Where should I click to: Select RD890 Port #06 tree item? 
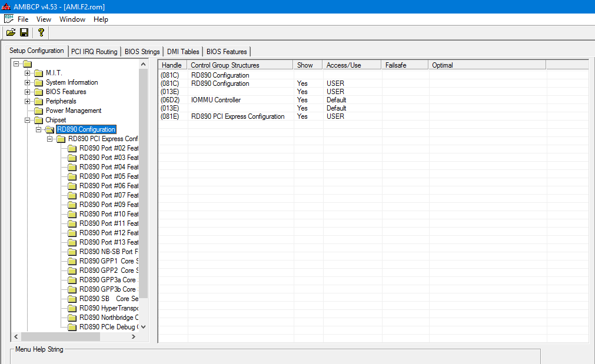click(x=108, y=186)
